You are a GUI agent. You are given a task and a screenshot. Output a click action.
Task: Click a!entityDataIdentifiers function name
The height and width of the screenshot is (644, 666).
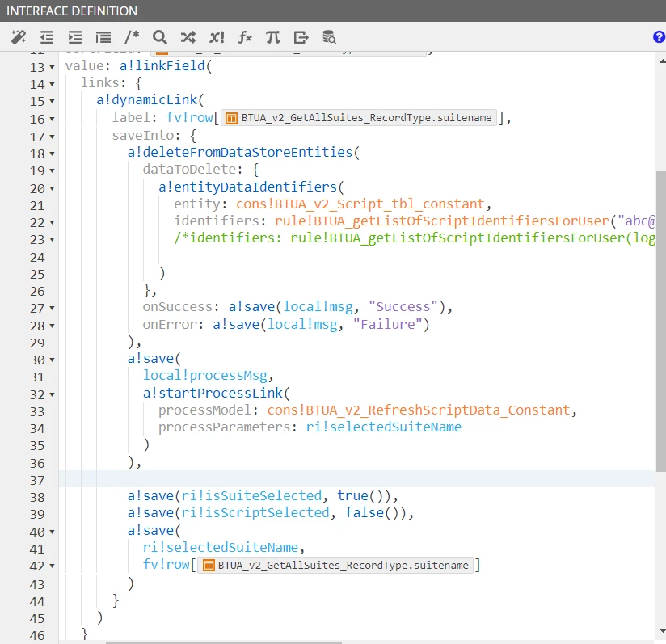247,187
